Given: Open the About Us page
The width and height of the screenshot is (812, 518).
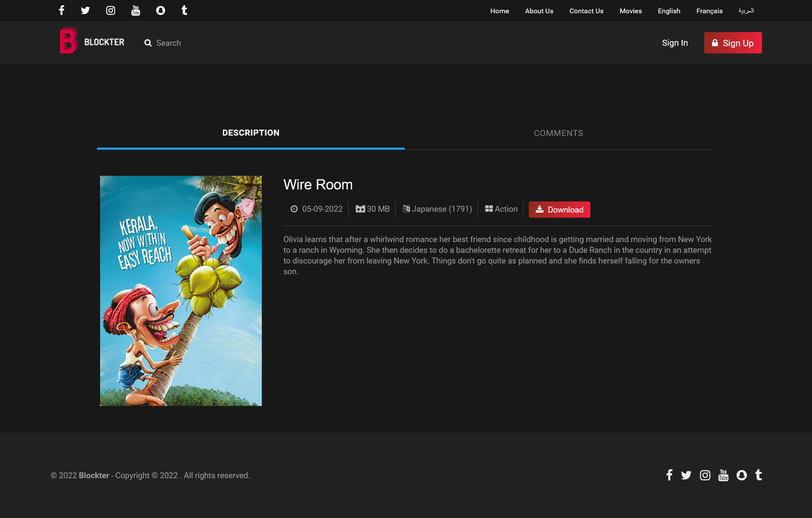Looking at the screenshot, I should 539,11.
